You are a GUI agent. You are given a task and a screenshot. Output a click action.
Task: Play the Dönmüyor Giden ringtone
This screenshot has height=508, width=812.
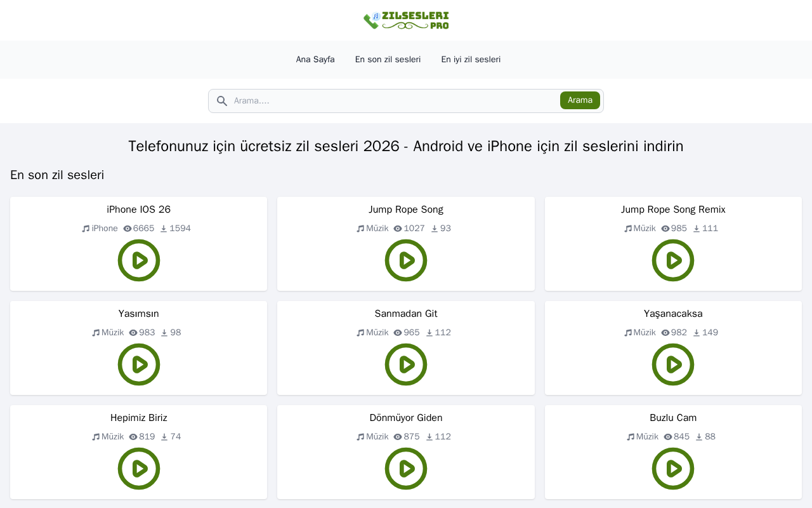pyautogui.click(x=406, y=469)
